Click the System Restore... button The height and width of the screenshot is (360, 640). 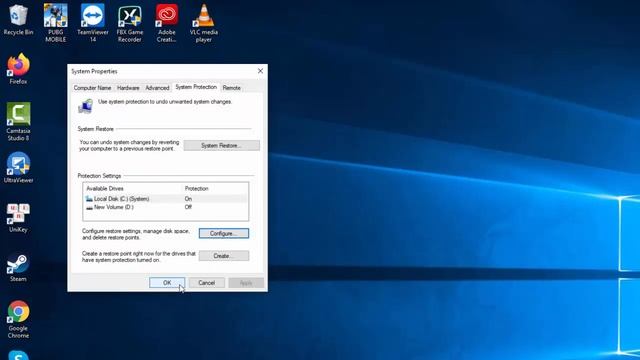[x=221, y=145]
